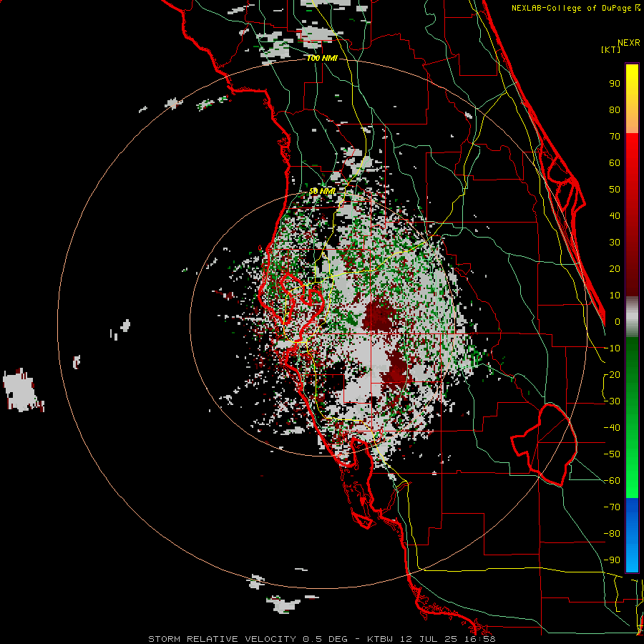
Task: Select the [KT] units label
Action: [x=611, y=49]
